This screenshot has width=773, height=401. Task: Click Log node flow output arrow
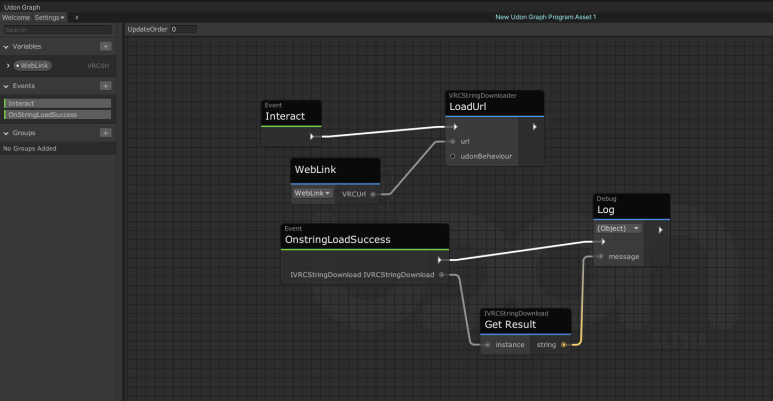661,230
